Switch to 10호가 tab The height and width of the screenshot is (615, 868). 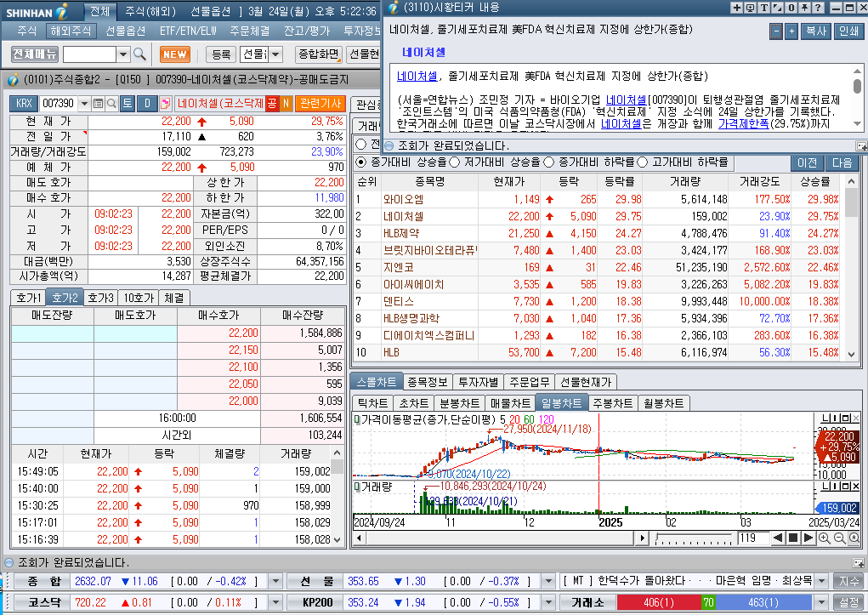(x=139, y=298)
